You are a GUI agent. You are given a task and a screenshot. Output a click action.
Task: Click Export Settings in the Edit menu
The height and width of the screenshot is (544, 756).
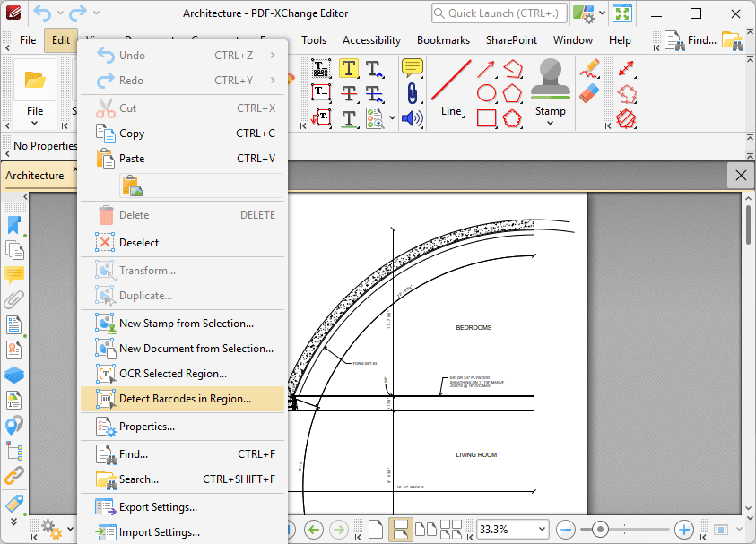pos(158,507)
